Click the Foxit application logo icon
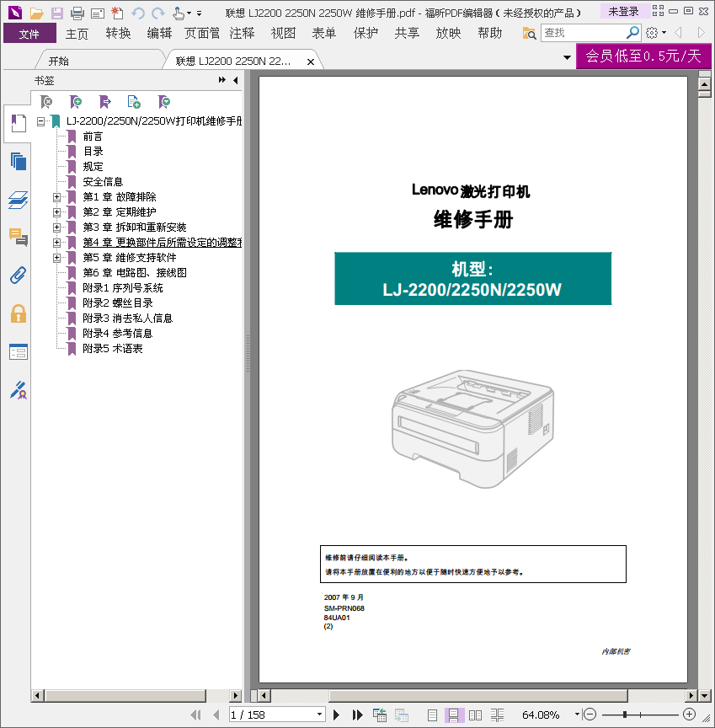715x728 pixels. click(x=15, y=12)
